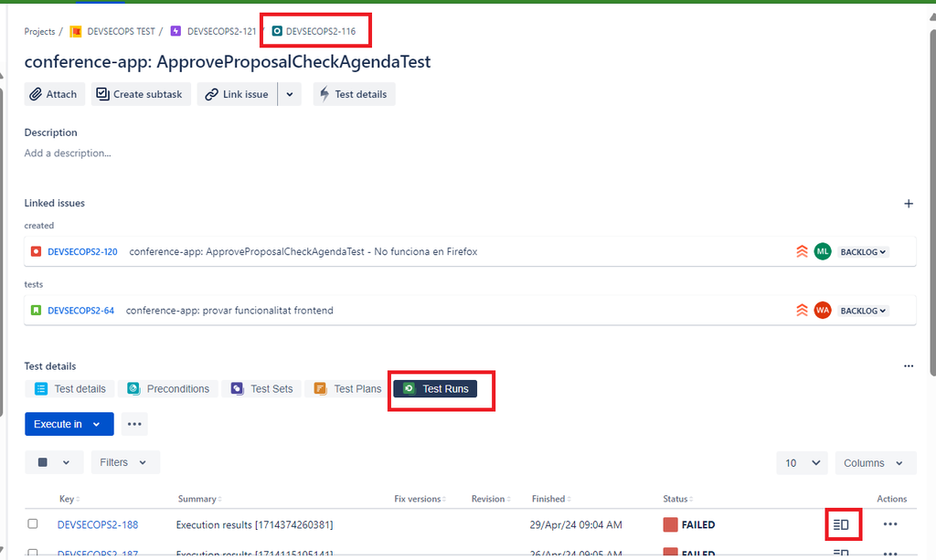The width and height of the screenshot is (936, 560).
Task: Expand the Link issue dropdown arrow
Action: pyautogui.click(x=290, y=94)
